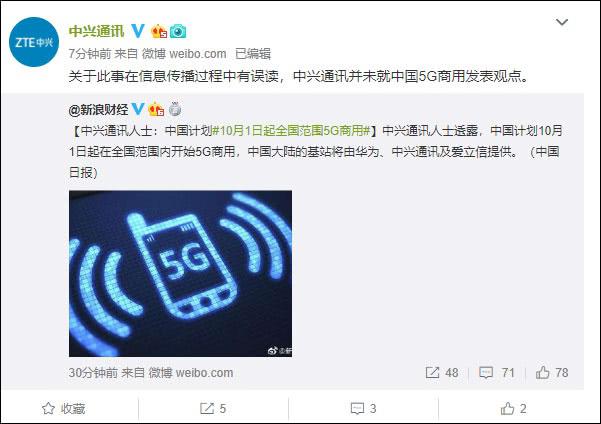Toggle the like thumbs-up showing 2
The image size is (601, 424).
pos(514,409)
